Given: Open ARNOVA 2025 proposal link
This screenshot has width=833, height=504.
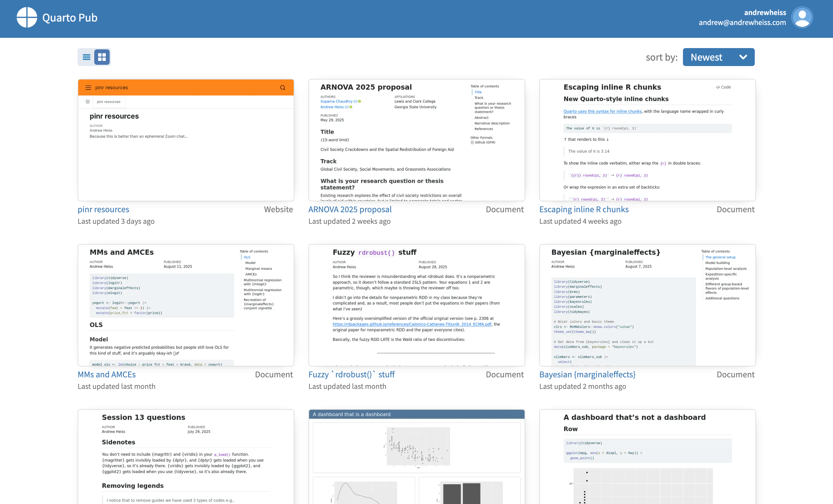Looking at the screenshot, I should (349, 209).
